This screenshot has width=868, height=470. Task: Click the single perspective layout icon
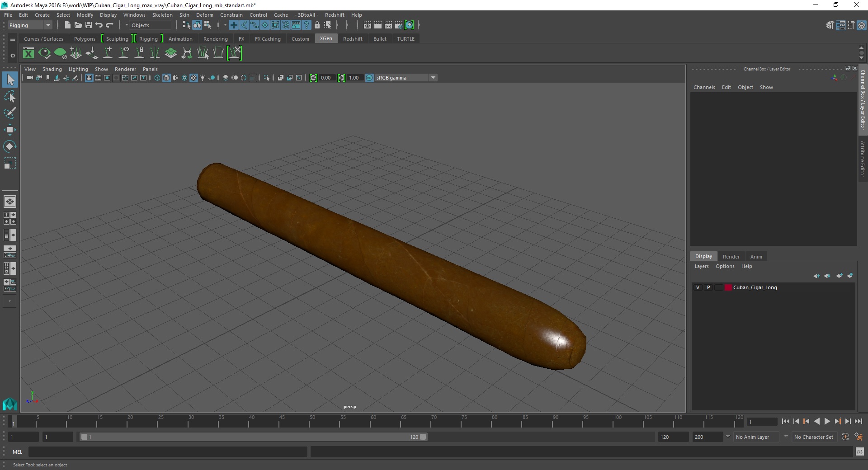point(10,202)
